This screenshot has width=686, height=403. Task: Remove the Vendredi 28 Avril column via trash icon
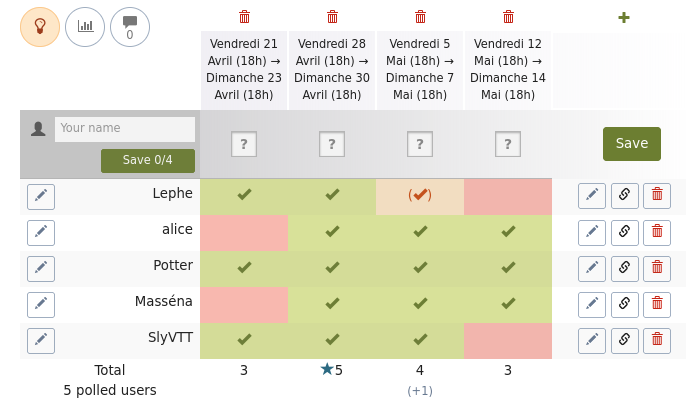point(332,17)
